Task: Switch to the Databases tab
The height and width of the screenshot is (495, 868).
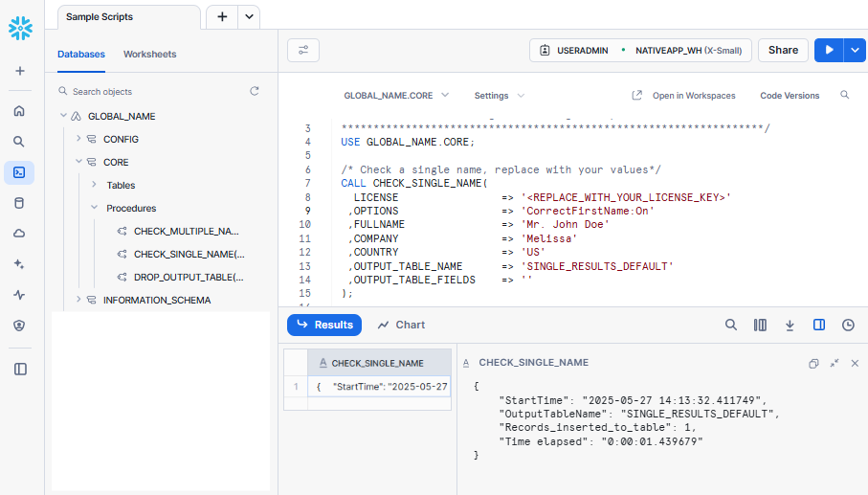Action: (80, 55)
